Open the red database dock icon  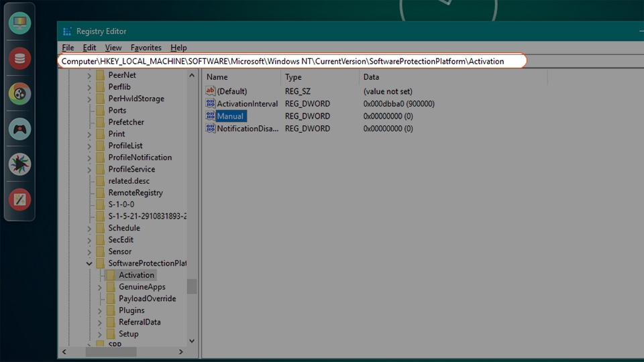pyautogui.click(x=19, y=58)
